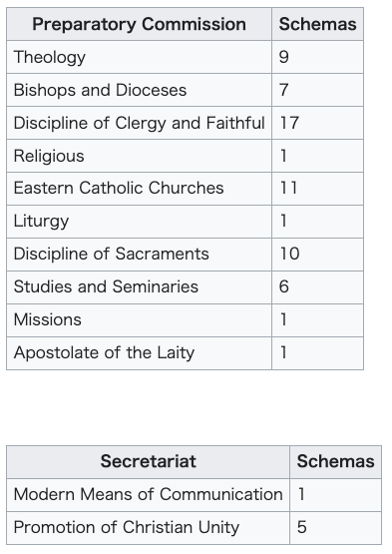
Task: Click the Schemas header in Secretariat table
Action: click(x=335, y=461)
